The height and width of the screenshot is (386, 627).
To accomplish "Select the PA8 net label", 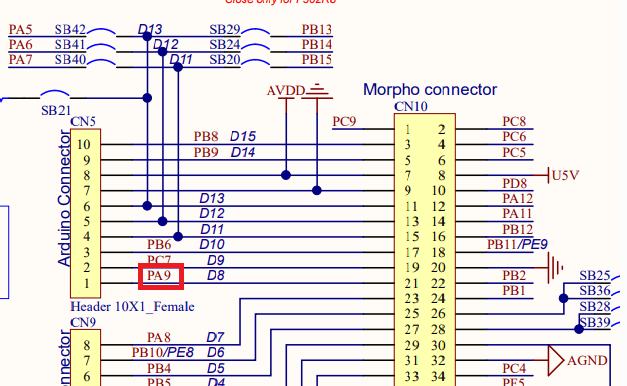I will click(159, 338).
